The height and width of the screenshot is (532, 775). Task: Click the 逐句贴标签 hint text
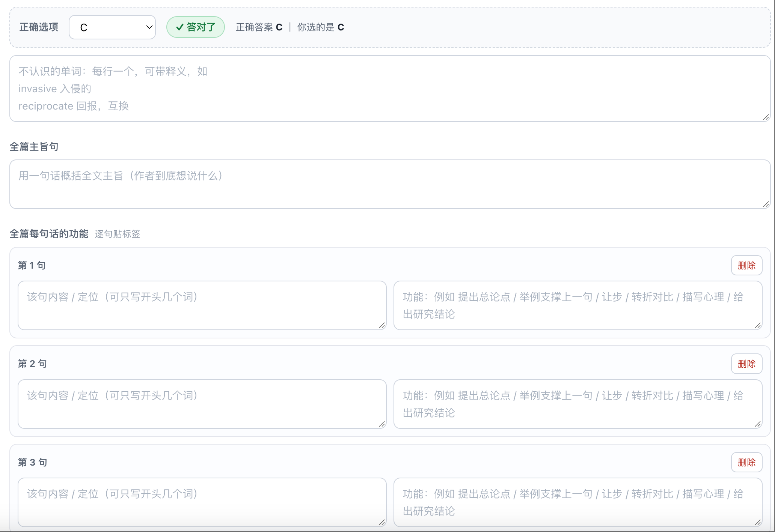coord(118,234)
